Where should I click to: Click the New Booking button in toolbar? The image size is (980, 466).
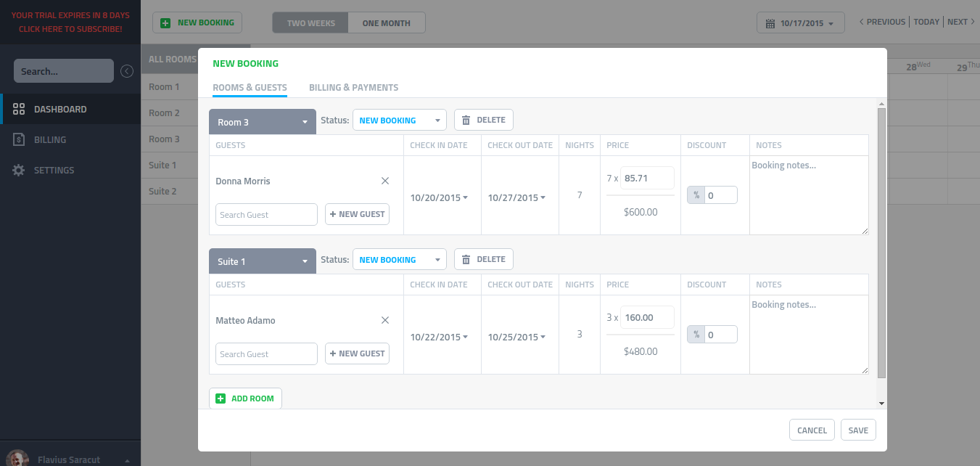pos(197,23)
